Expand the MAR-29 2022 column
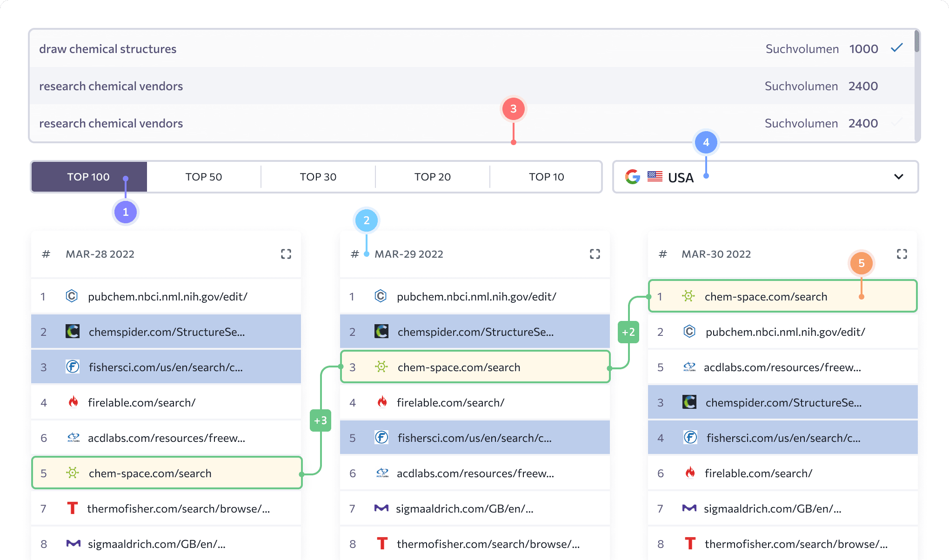 click(x=595, y=254)
